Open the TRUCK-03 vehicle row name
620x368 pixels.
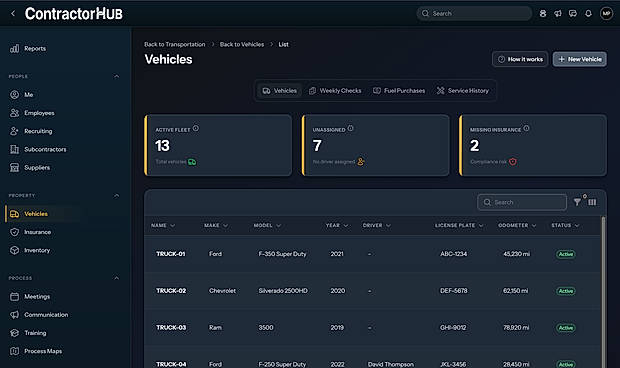click(x=171, y=327)
